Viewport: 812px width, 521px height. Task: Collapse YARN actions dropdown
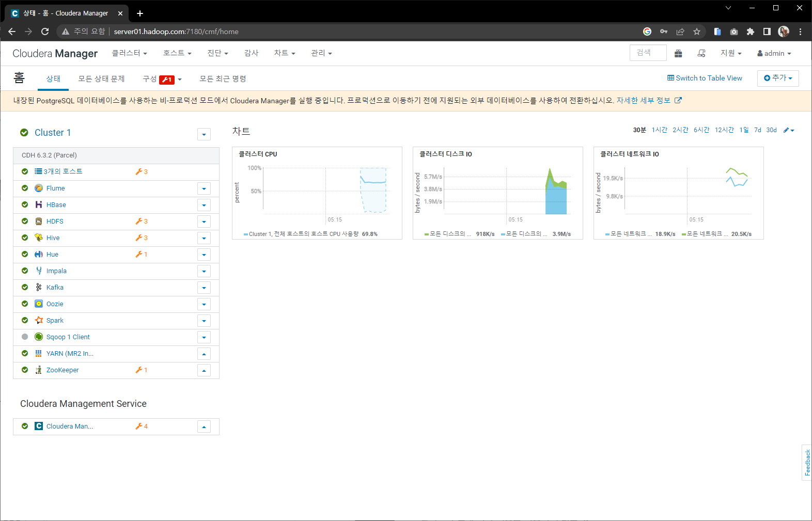pos(204,354)
